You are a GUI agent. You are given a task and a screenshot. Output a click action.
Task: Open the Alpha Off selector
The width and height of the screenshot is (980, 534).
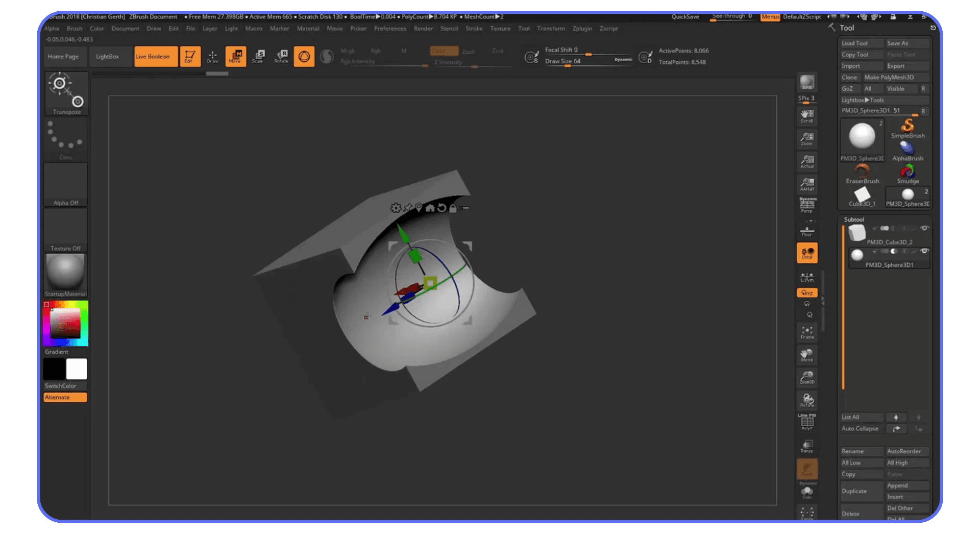point(66,185)
